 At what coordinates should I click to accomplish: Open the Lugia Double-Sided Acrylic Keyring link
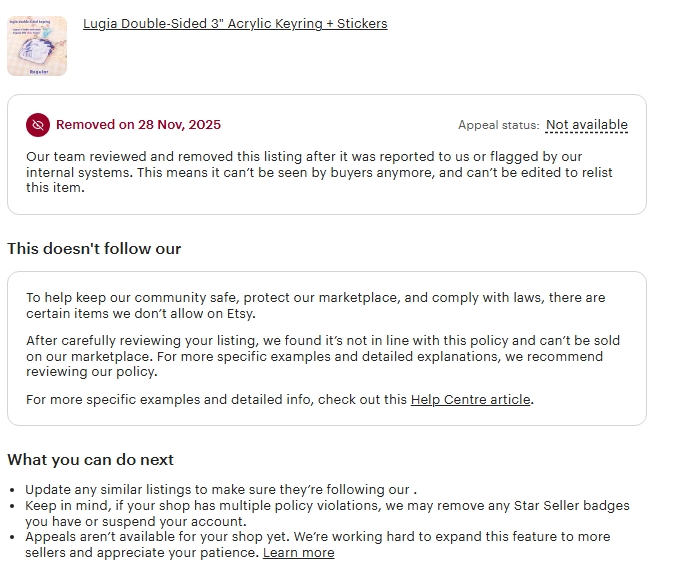(235, 23)
